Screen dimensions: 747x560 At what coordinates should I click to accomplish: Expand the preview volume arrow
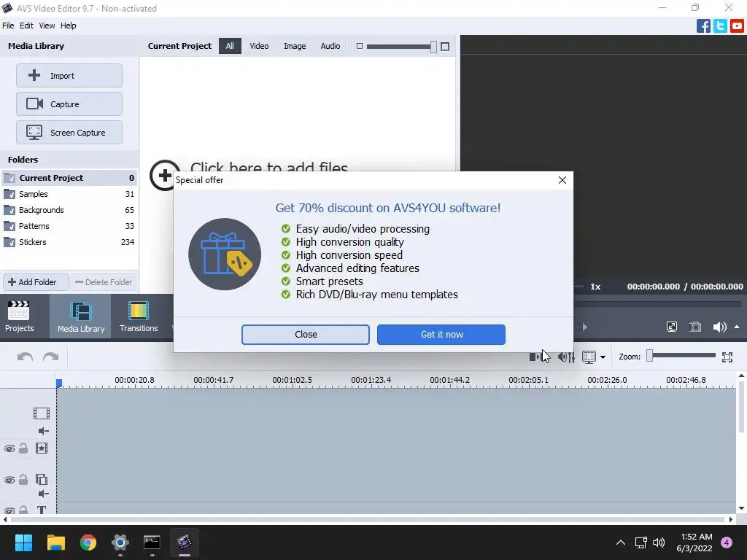coord(737,327)
